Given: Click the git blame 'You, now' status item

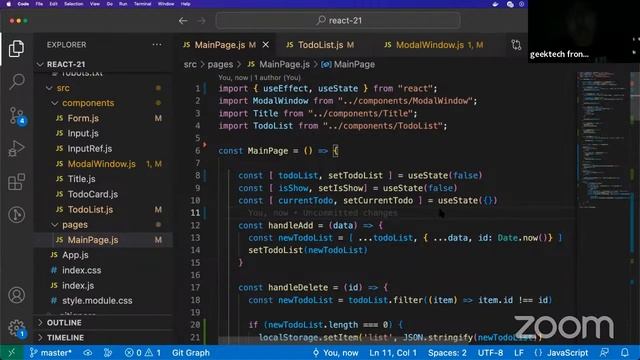Looking at the screenshot, I should (336, 353).
